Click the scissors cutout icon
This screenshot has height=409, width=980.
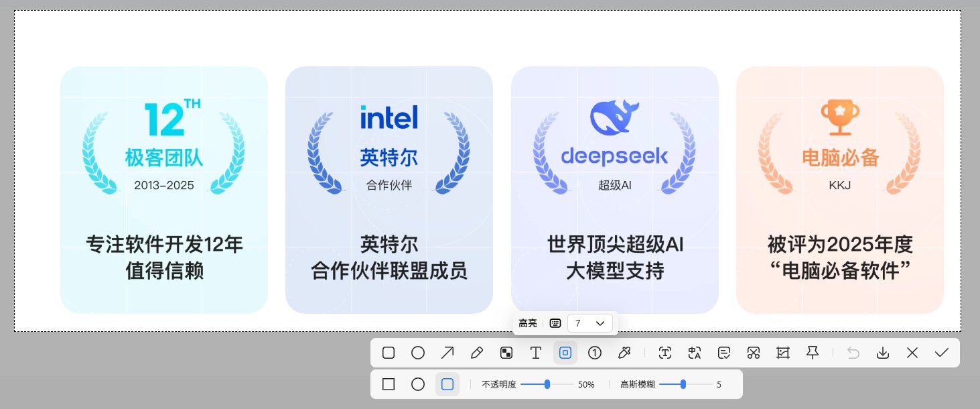click(754, 353)
